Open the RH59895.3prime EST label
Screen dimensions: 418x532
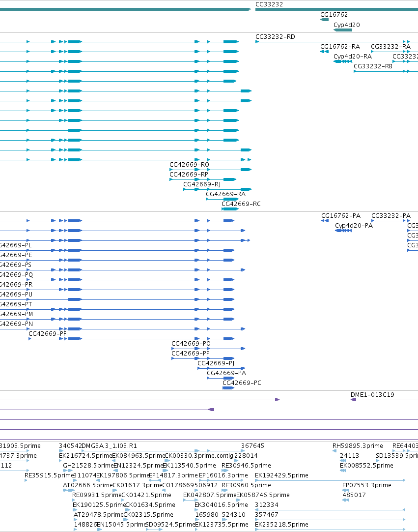click(x=358, y=446)
